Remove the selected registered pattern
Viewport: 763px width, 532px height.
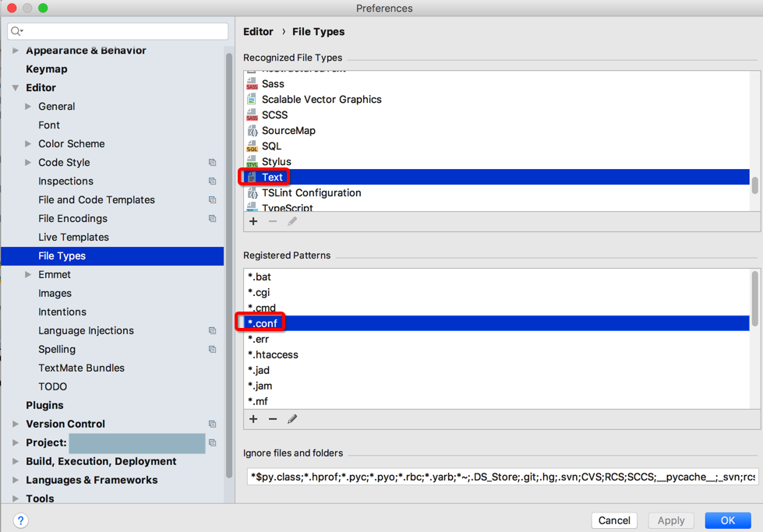pos(273,419)
